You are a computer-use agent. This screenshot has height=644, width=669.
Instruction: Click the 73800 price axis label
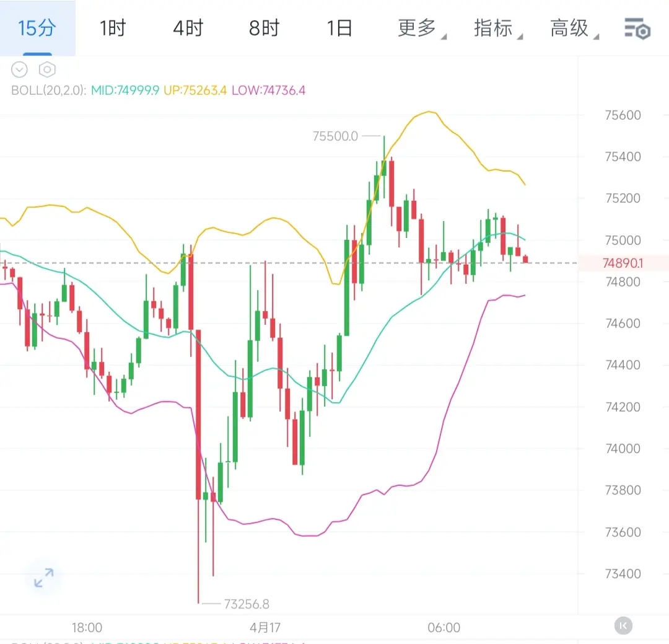coord(623,490)
